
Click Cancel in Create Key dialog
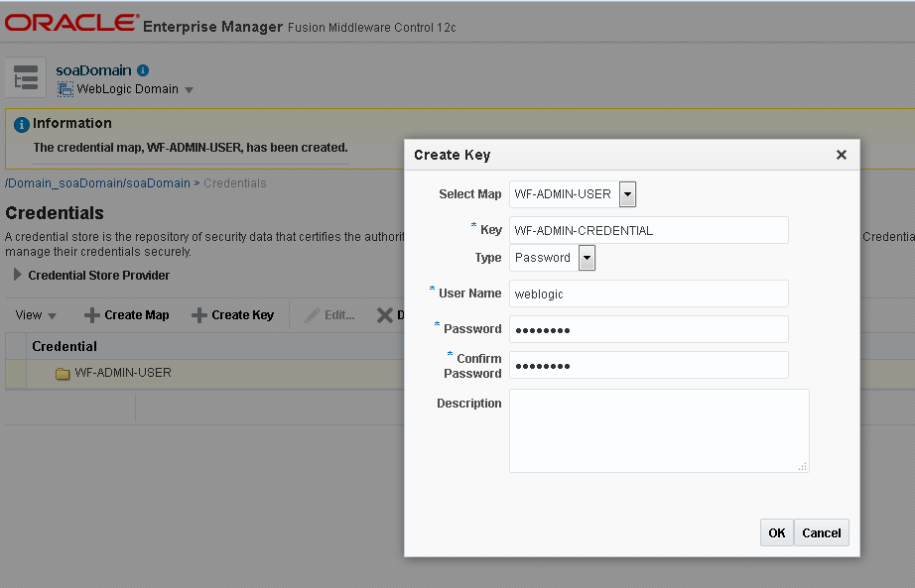coord(821,532)
